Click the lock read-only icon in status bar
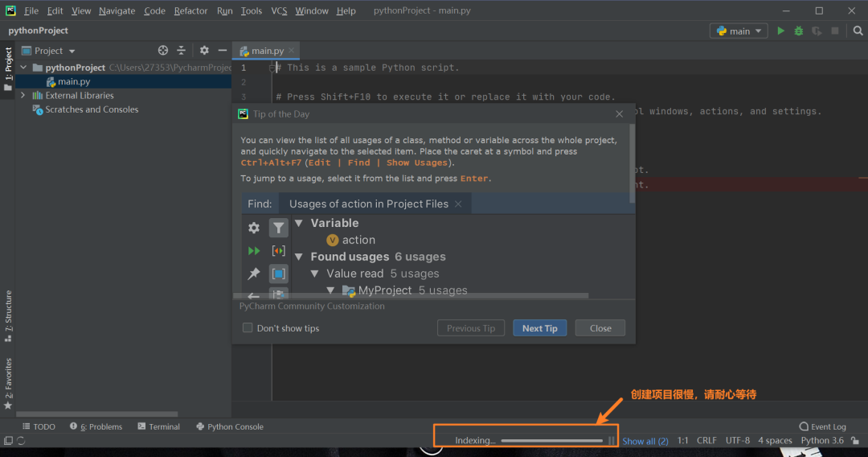The width and height of the screenshot is (868, 457). click(x=855, y=441)
